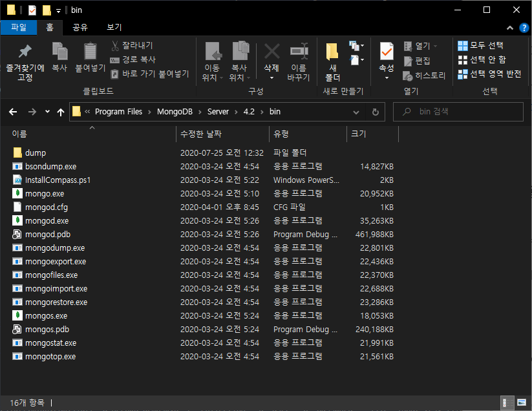The height and width of the screenshot is (411, 532).
Task: Click MongoDB in the address breadcrumb
Action: (175, 112)
